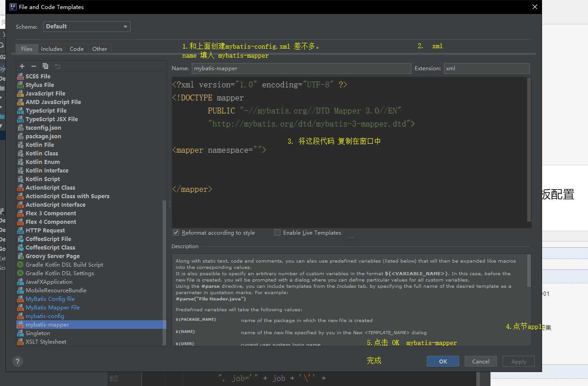Viewport: 588px width, 386px height.
Task: Select the CoffeeScript Class template
Action: coord(91,248)
